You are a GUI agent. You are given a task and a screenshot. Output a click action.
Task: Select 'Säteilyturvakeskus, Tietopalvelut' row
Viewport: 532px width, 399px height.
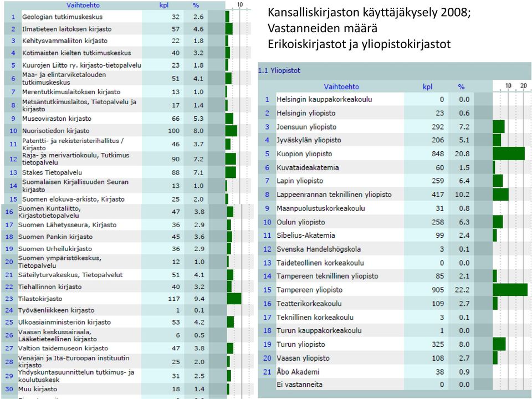(x=127, y=275)
